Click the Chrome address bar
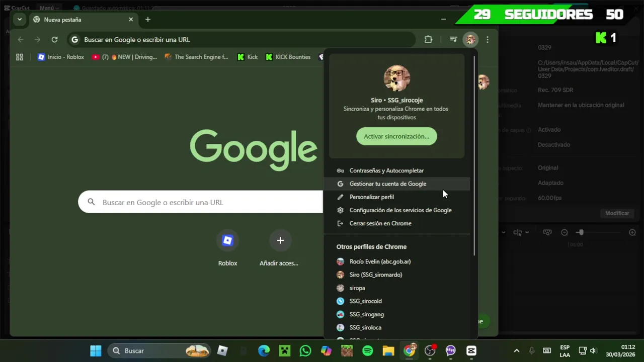The width and height of the screenshot is (644, 362). point(242,40)
